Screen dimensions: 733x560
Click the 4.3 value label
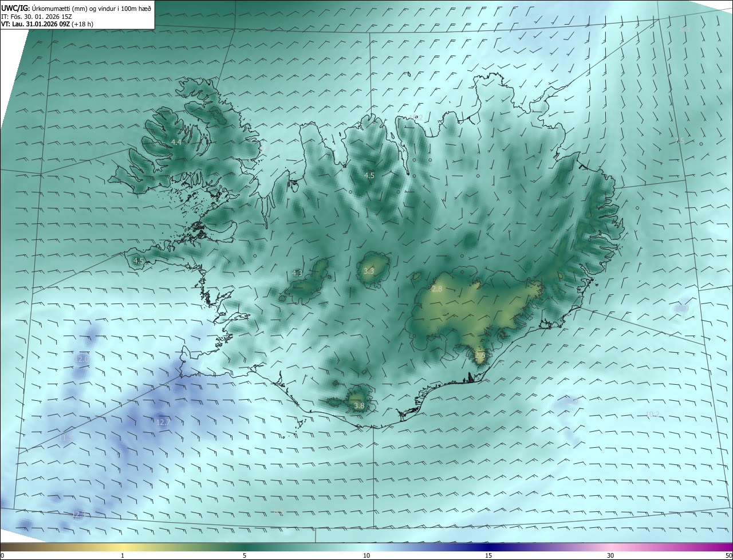[x=297, y=274]
